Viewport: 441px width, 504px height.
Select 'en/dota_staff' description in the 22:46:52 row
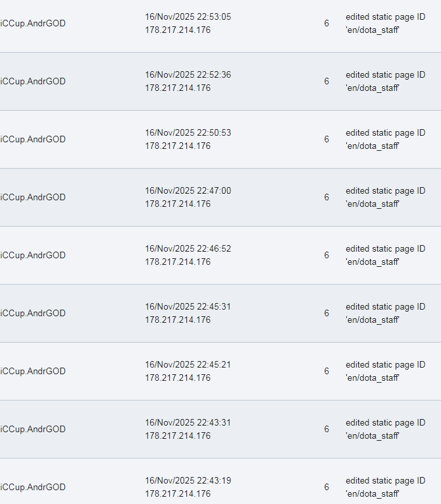point(373,262)
